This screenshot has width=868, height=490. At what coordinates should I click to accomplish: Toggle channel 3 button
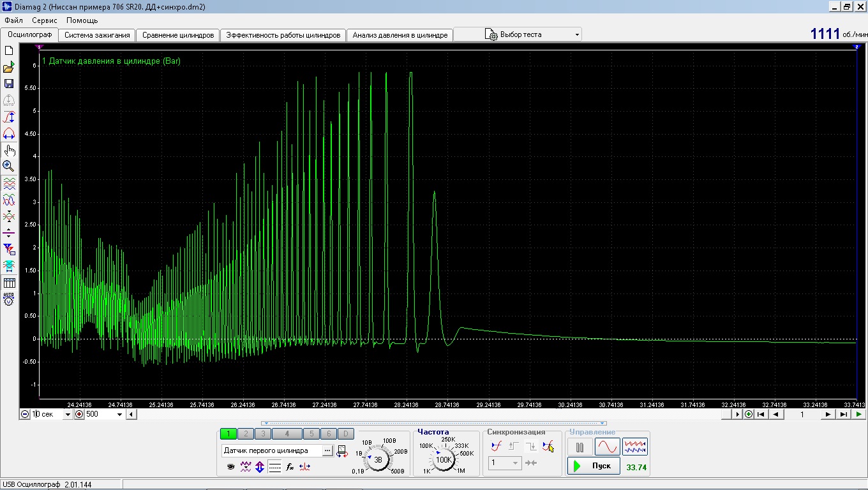263,434
